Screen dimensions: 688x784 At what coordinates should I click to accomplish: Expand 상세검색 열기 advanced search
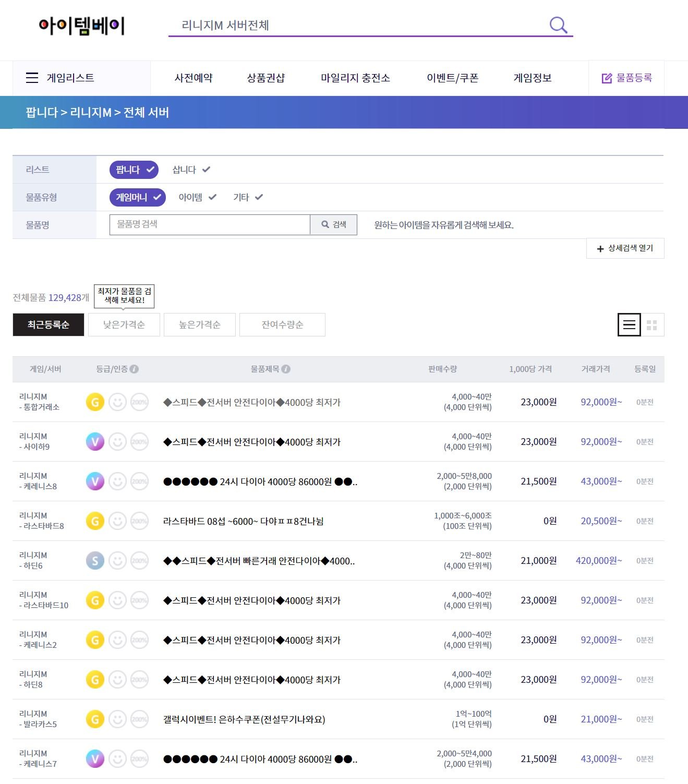(x=625, y=248)
